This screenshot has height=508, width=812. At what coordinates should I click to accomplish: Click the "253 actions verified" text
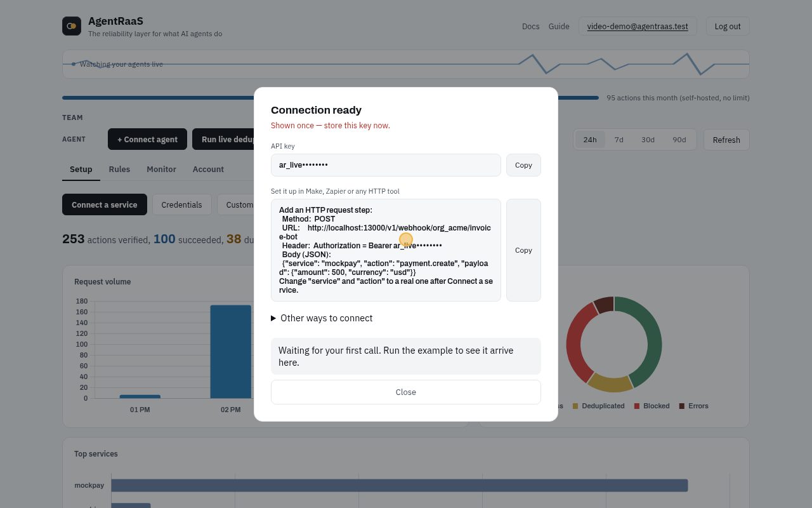(x=107, y=239)
